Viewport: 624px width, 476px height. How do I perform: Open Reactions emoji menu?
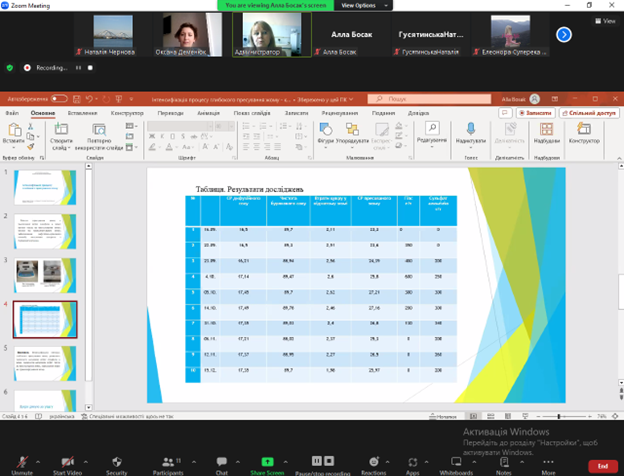pos(374,462)
